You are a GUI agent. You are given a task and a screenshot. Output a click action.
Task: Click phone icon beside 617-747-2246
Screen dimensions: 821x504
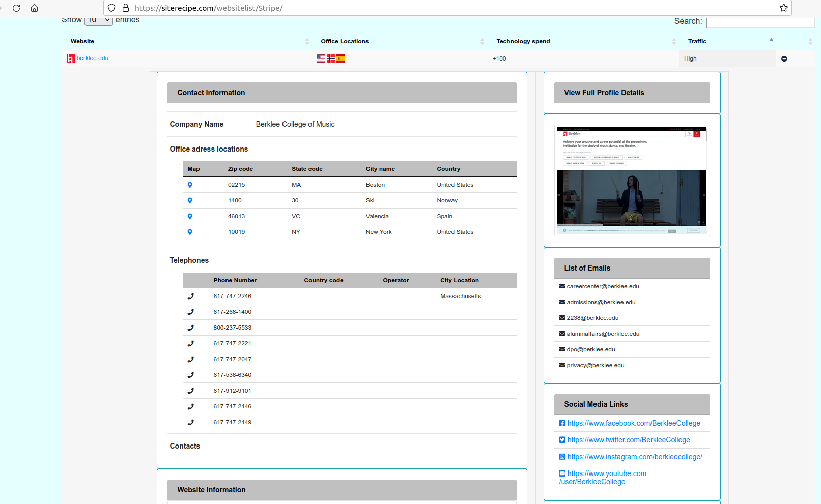point(191,296)
